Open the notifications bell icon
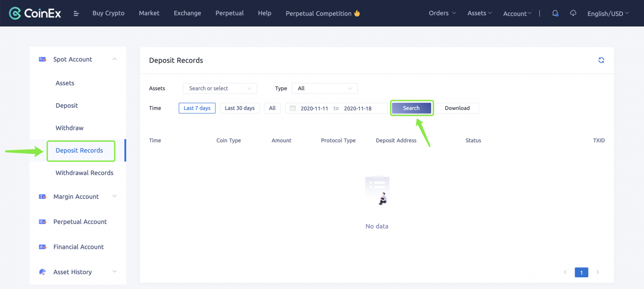 [x=555, y=13]
